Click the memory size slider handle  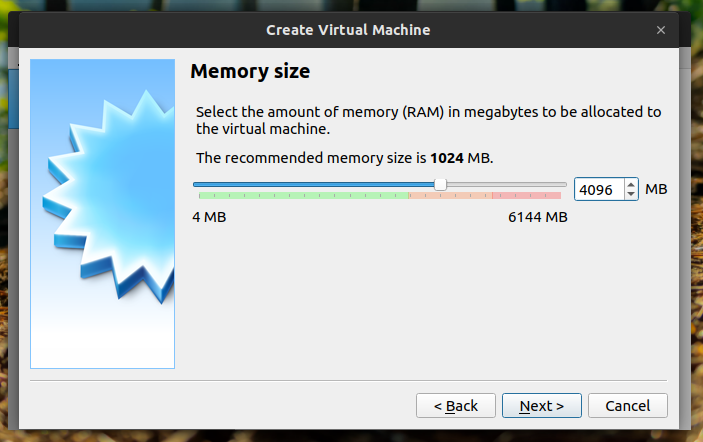point(441,184)
